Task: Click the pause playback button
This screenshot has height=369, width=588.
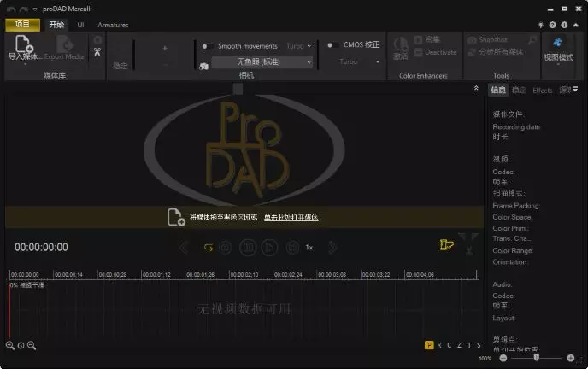Action: click(248, 248)
